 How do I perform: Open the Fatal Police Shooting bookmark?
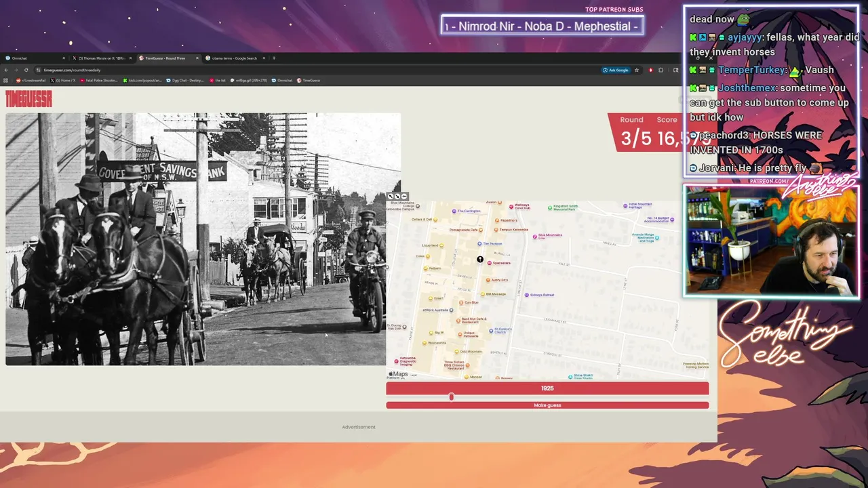99,81
